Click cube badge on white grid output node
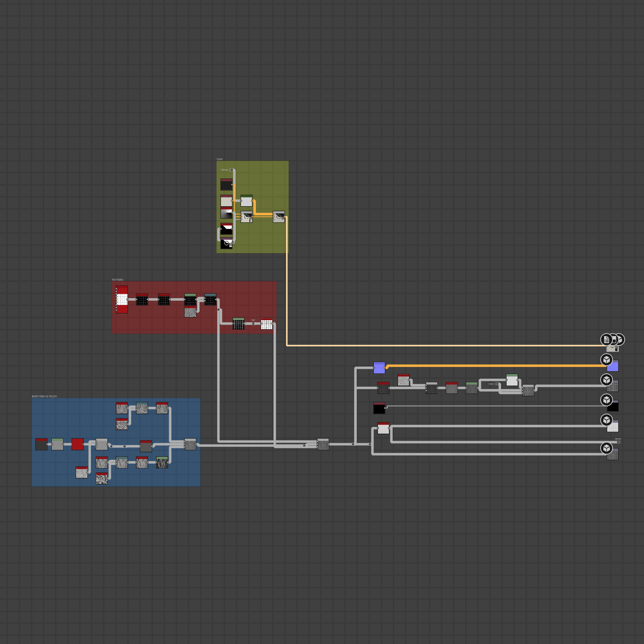Viewport: 644px width, 644px height. (606, 420)
